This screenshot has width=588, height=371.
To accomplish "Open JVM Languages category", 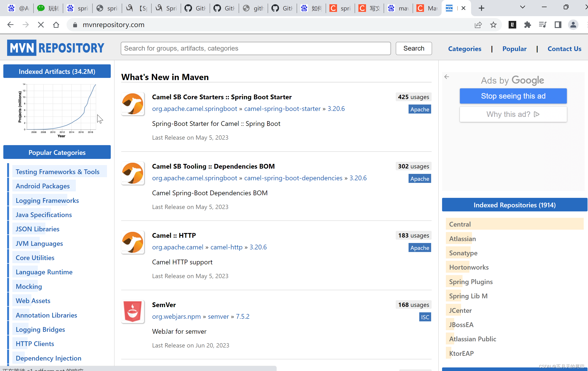I will coord(39,243).
